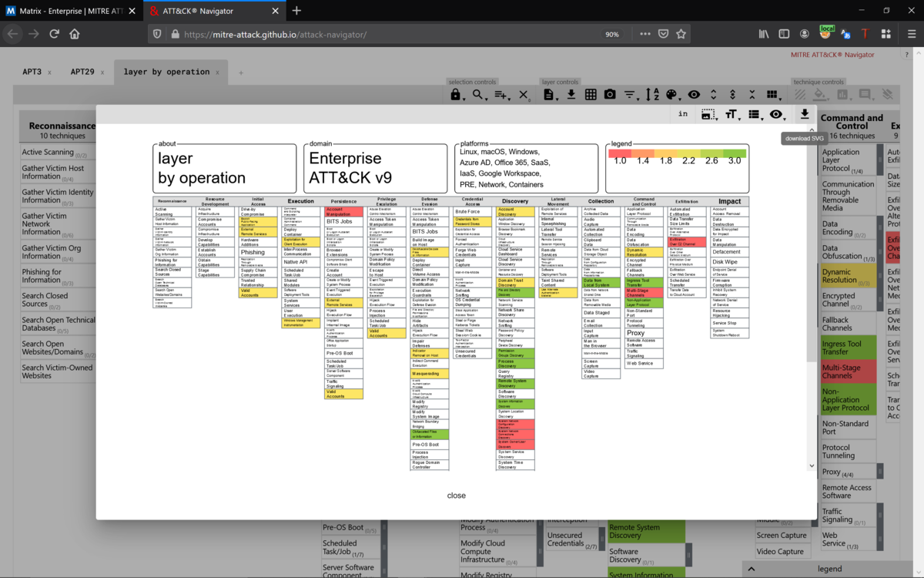Image resolution: width=924 pixels, height=578 pixels.
Task: Click the 'layer by operation' about box text
Action: coord(202,168)
